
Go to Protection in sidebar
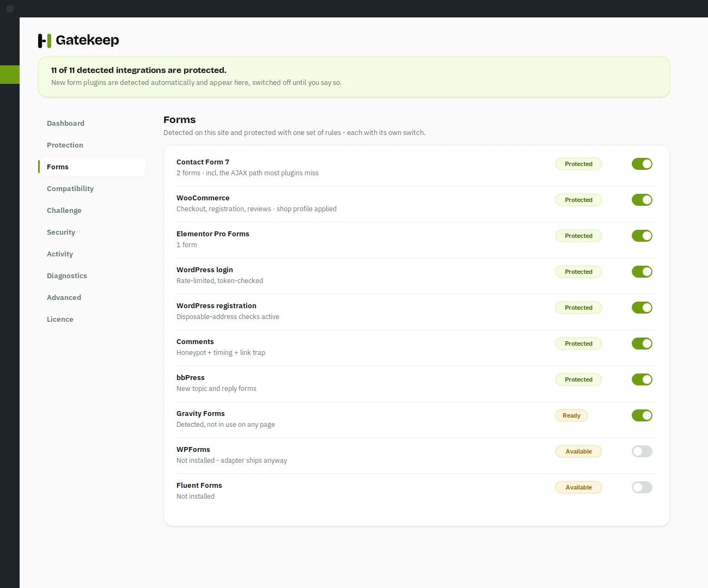91,145
